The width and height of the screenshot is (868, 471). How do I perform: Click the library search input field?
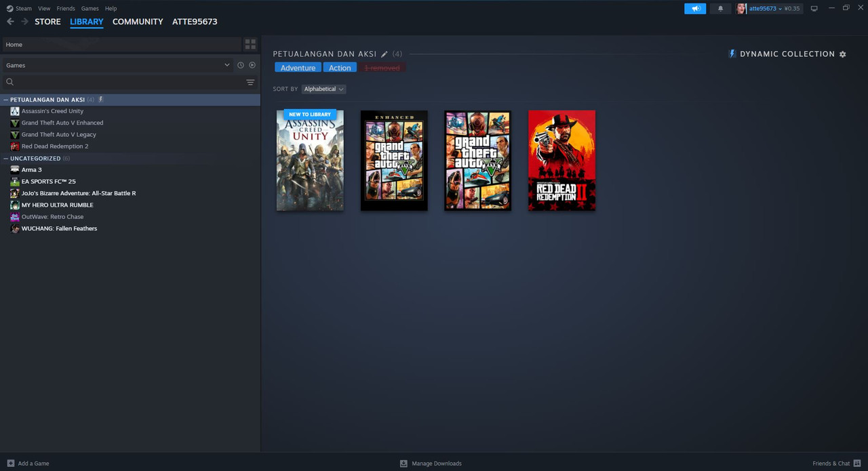pyautogui.click(x=129, y=82)
